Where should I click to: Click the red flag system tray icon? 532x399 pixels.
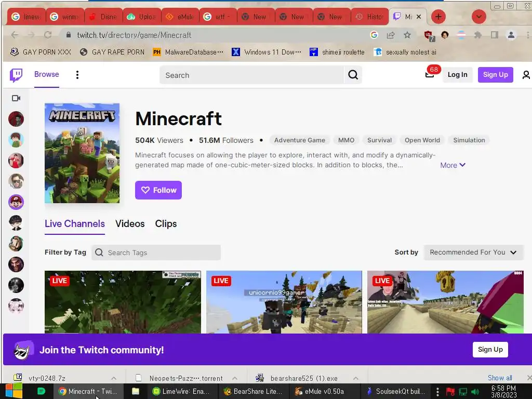coord(450,392)
